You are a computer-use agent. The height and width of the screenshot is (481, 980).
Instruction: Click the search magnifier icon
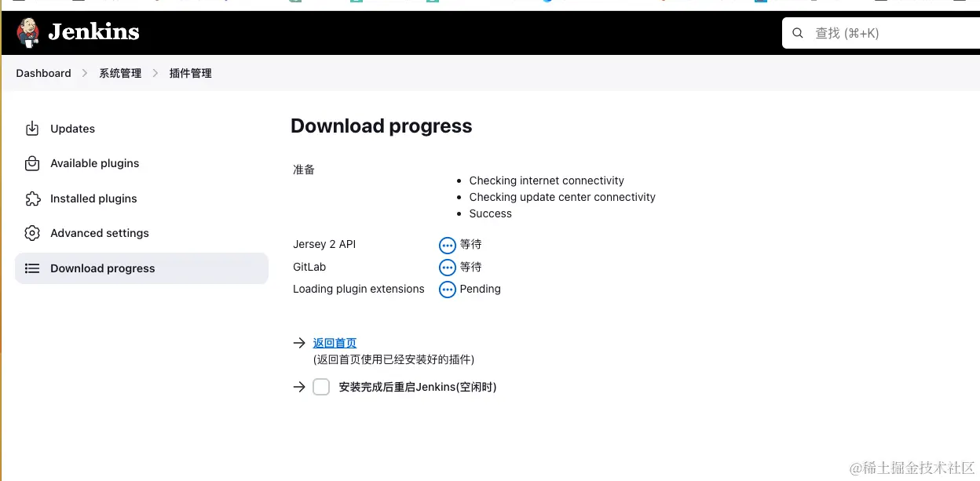coord(798,33)
